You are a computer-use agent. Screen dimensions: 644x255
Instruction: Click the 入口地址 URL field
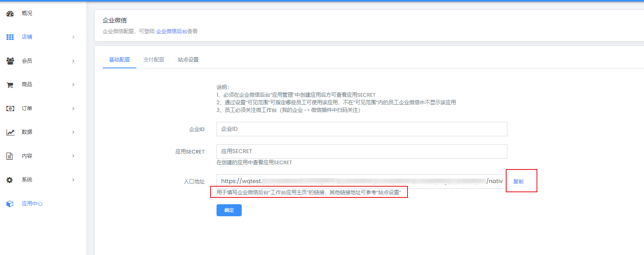click(x=362, y=181)
